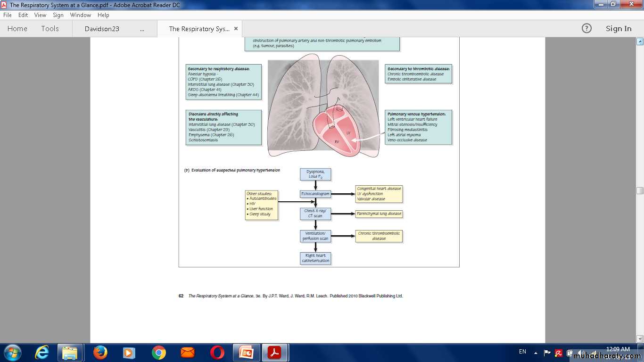Viewport: 644px width, 362px height.
Task: Open Windows Explorer folder icon
Action: click(70, 353)
